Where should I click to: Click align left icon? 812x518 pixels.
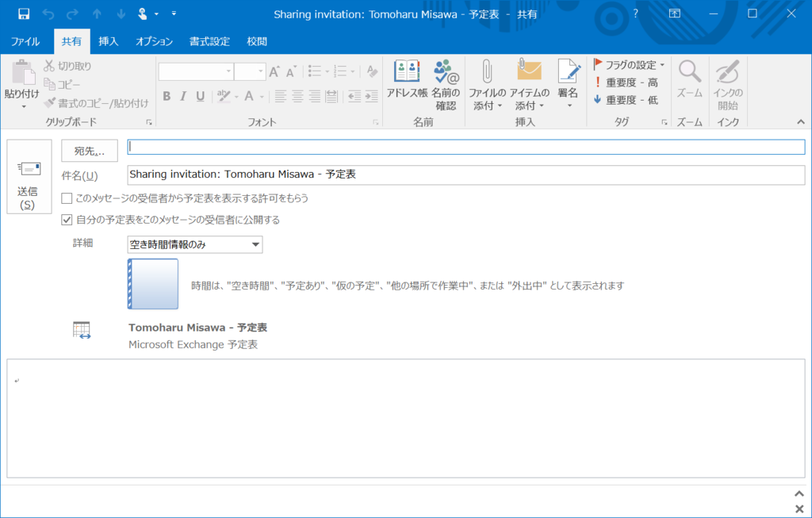click(280, 96)
